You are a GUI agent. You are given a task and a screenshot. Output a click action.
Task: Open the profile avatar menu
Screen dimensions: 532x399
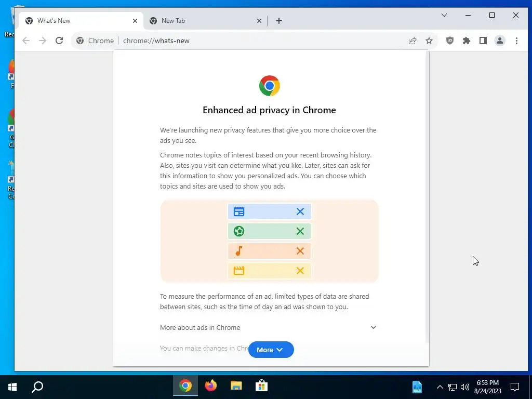point(500,41)
